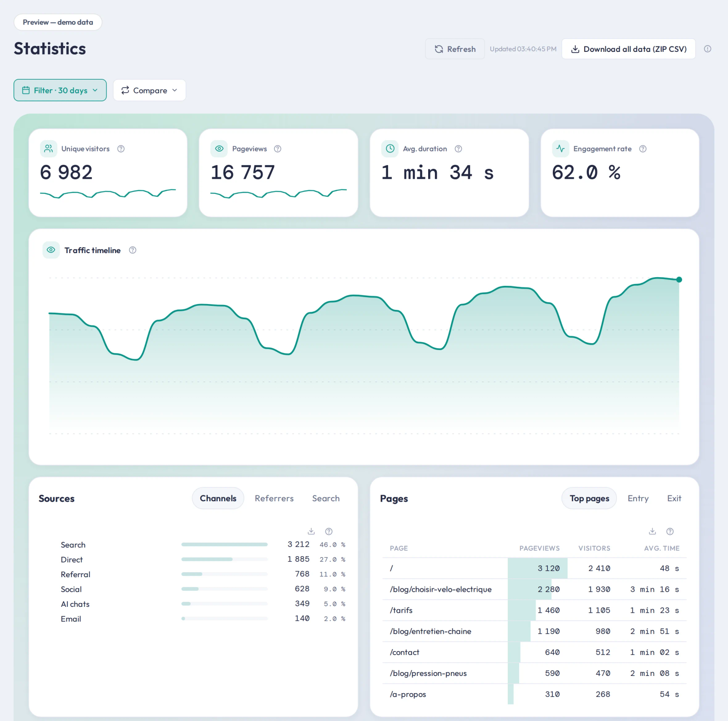
Task: Click the Preview — demo data badge
Action: (x=58, y=22)
